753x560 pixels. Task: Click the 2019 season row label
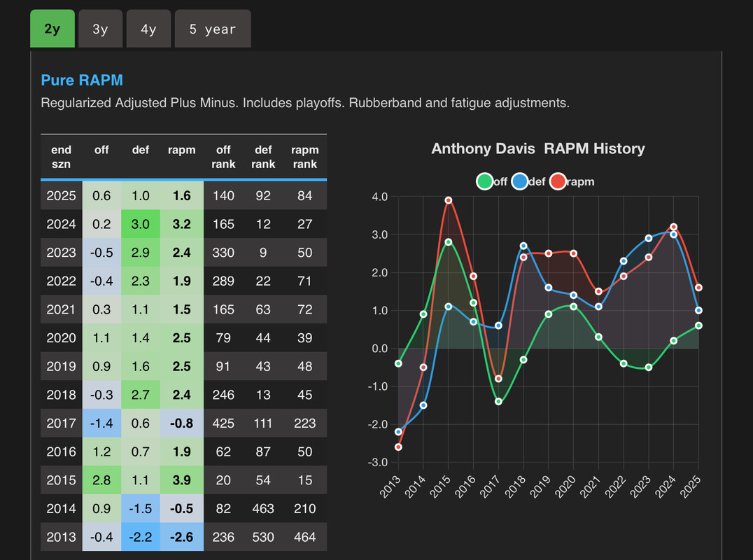61,366
